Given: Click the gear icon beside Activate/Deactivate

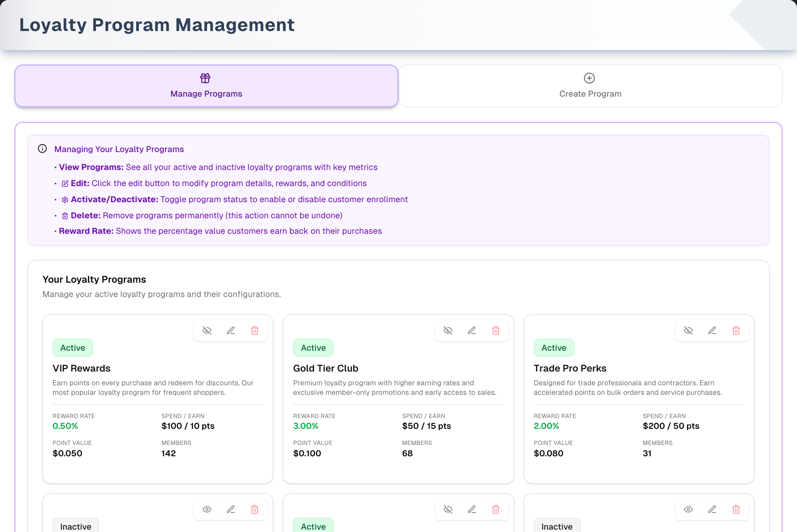Looking at the screenshot, I should pyautogui.click(x=65, y=200).
